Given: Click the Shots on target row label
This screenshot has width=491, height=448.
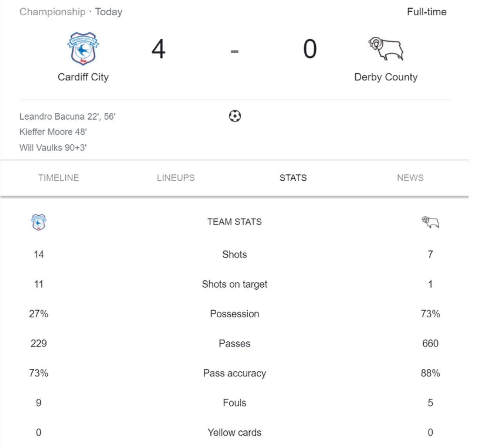Looking at the screenshot, I should [235, 284].
